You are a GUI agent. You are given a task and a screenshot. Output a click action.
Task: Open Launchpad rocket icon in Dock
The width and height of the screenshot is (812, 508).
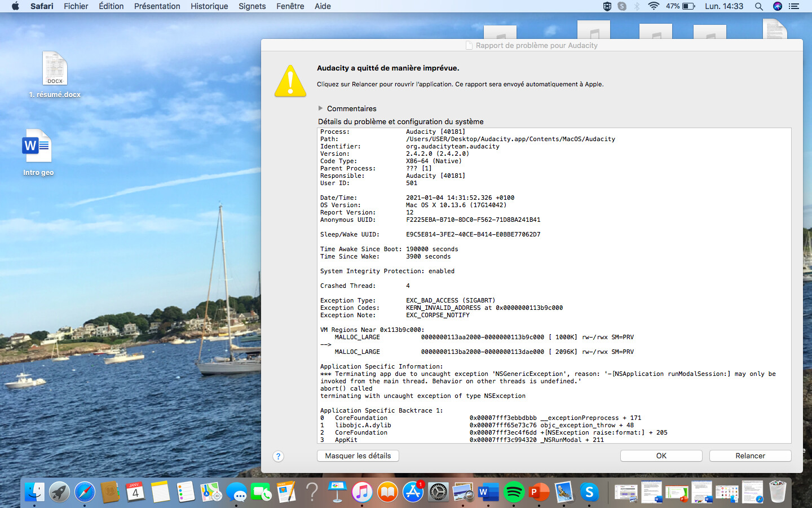click(x=59, y=492)
